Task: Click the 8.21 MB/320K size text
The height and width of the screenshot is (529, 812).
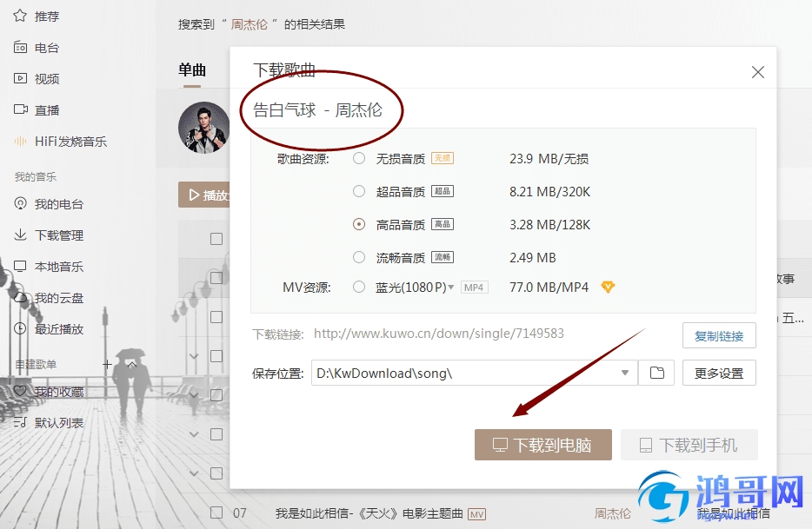Action: pyautogui.click(x=550, y=191)
